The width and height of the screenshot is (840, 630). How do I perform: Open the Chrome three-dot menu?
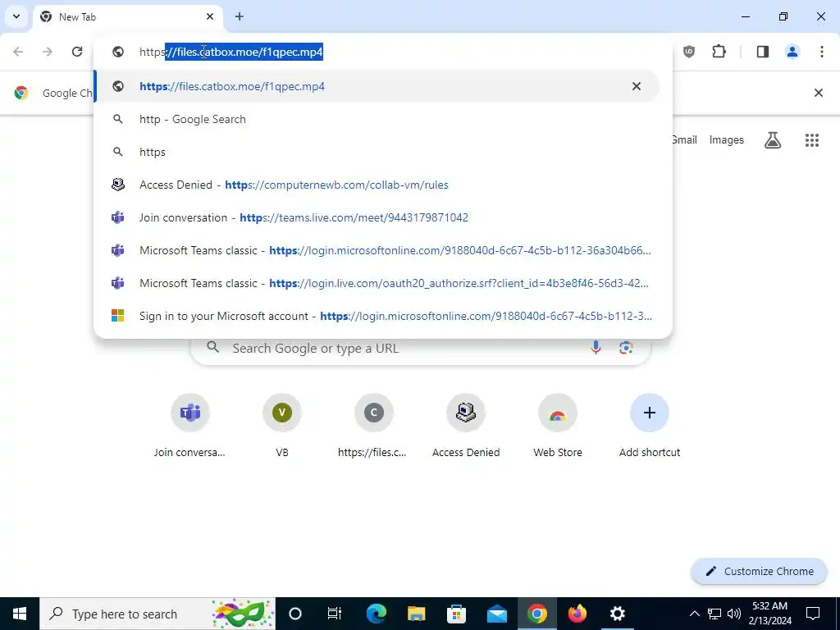click(x=822, y=52)
